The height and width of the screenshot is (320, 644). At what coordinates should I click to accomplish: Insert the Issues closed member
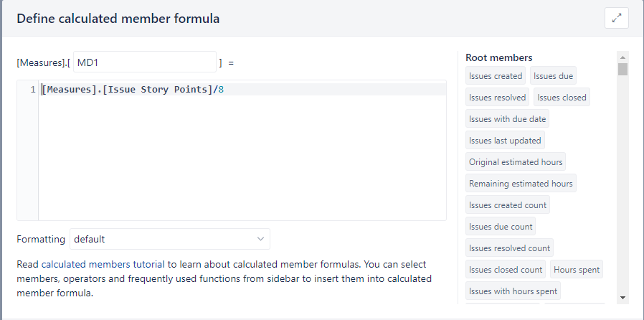562,98
